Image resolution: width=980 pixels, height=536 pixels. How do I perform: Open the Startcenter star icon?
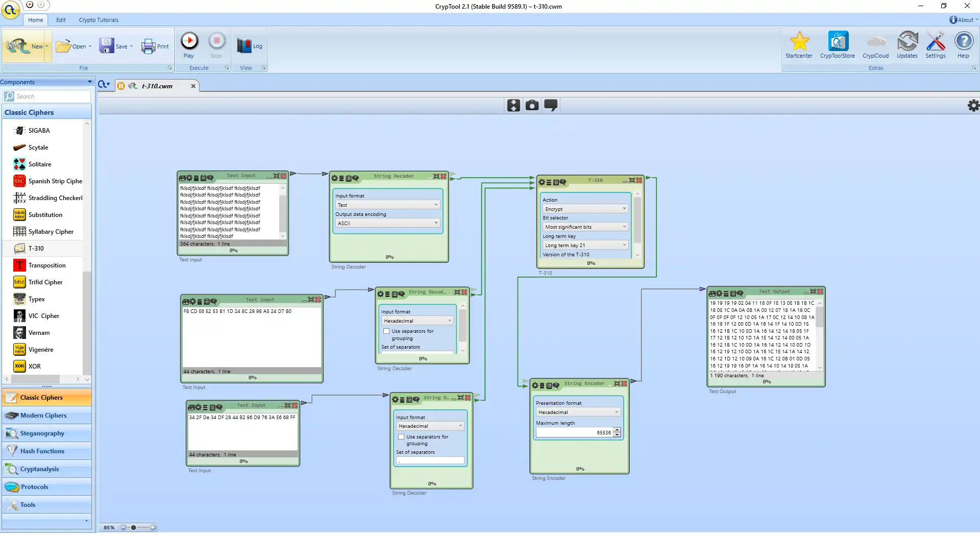tap(799, 45)
